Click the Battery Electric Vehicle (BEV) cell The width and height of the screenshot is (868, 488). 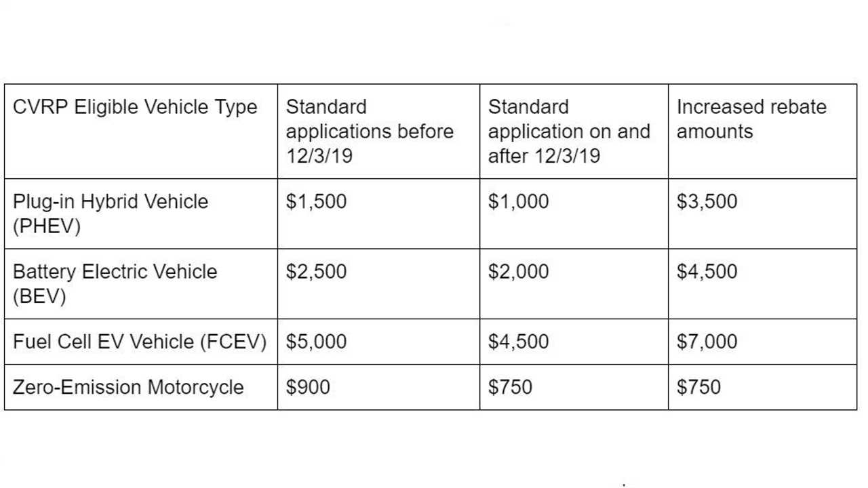click(115, 283)
